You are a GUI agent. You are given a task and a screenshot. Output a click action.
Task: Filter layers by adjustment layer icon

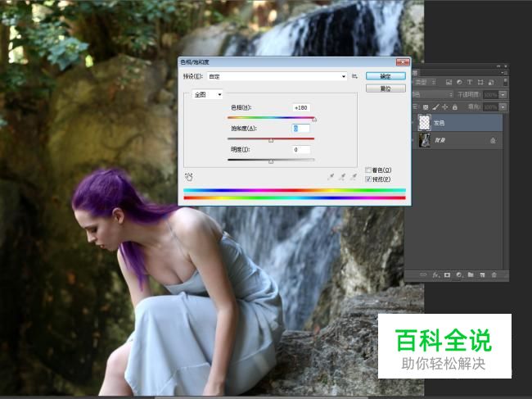click(x=459, y=82)
